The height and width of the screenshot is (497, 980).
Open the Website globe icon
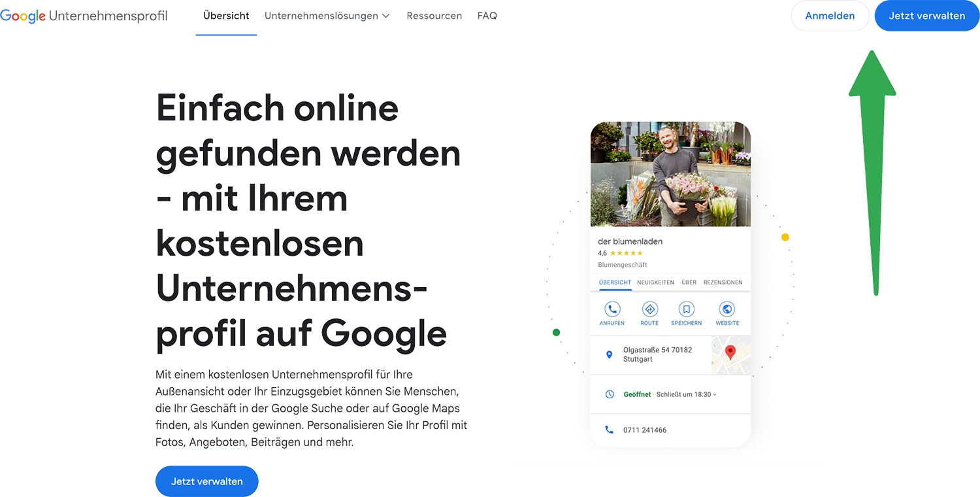pyautogui.click(x=727, y=309)
